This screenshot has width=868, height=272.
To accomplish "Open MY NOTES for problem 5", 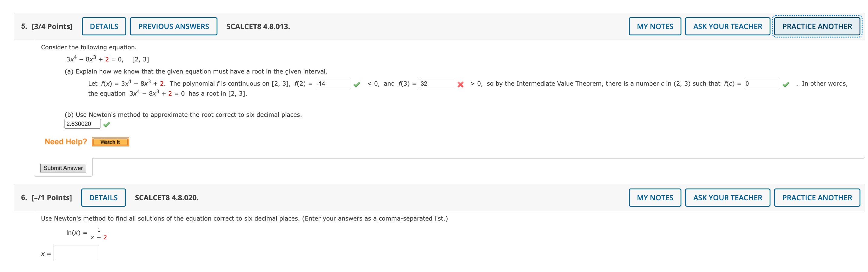I will click(x=655, y=26).
